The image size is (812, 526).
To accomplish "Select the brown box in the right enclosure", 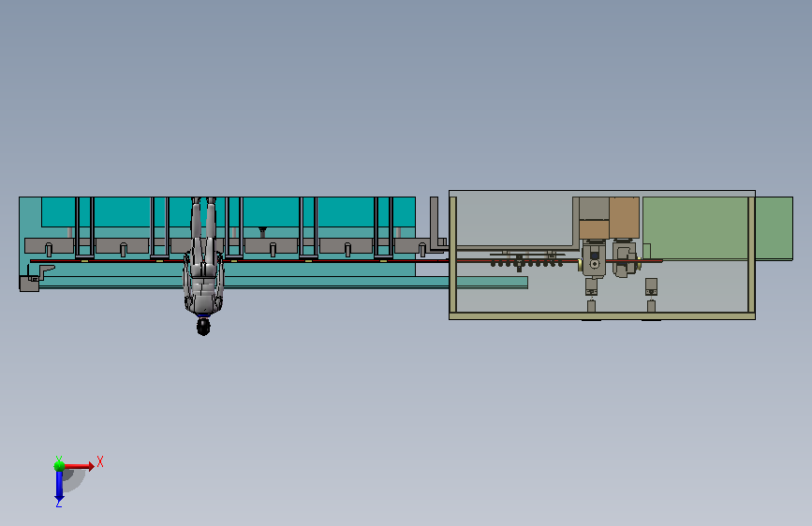I will pos(624,217).
